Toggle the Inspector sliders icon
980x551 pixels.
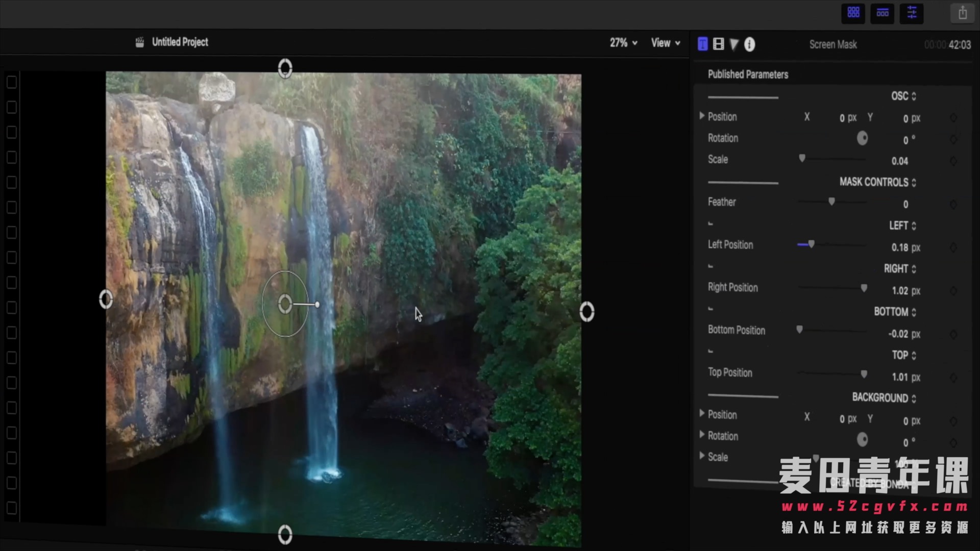pyautogui.click(x=912, y=13)
